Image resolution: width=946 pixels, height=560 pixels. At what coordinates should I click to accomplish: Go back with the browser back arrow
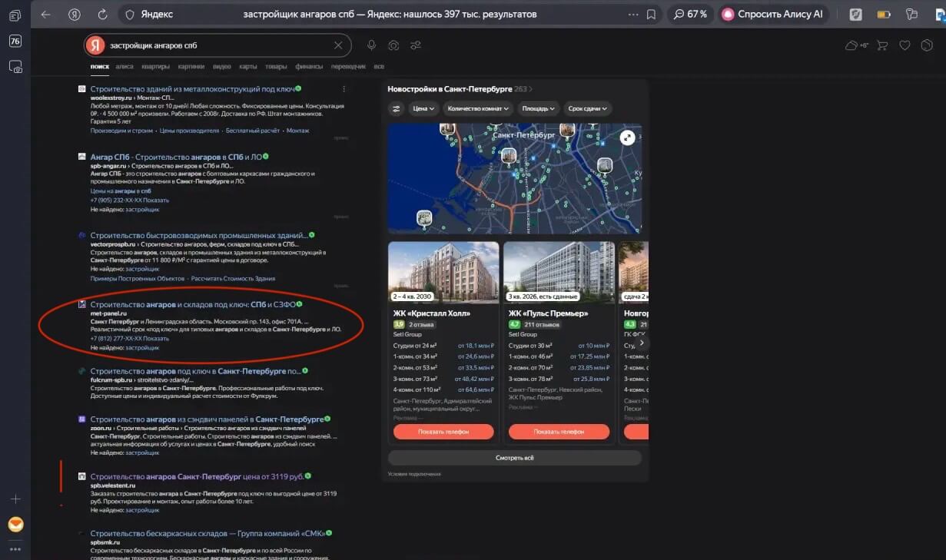pyautogui.click(x=45, y=15)
